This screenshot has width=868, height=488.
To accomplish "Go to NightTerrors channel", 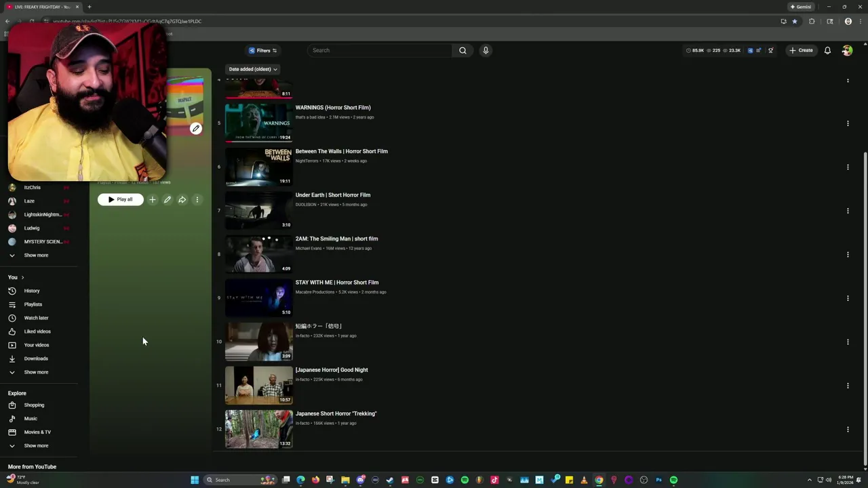I will tap(307, 161).
